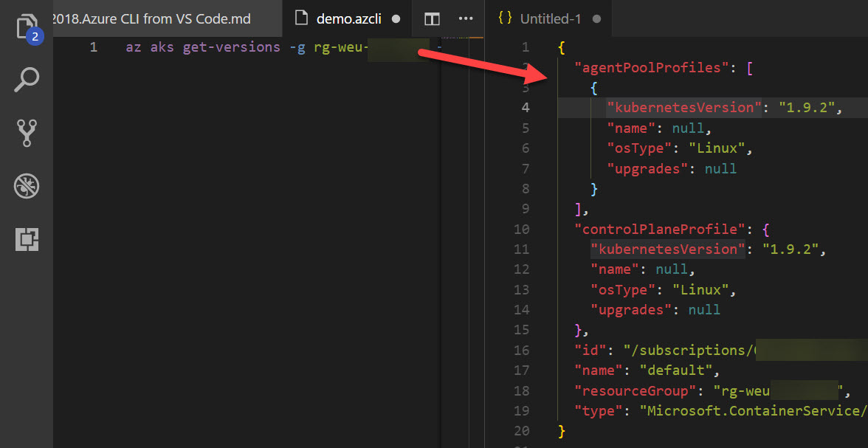Split the editor using the split icon
The width and height of the screenshot is (868, 448).
coord(432,18)
